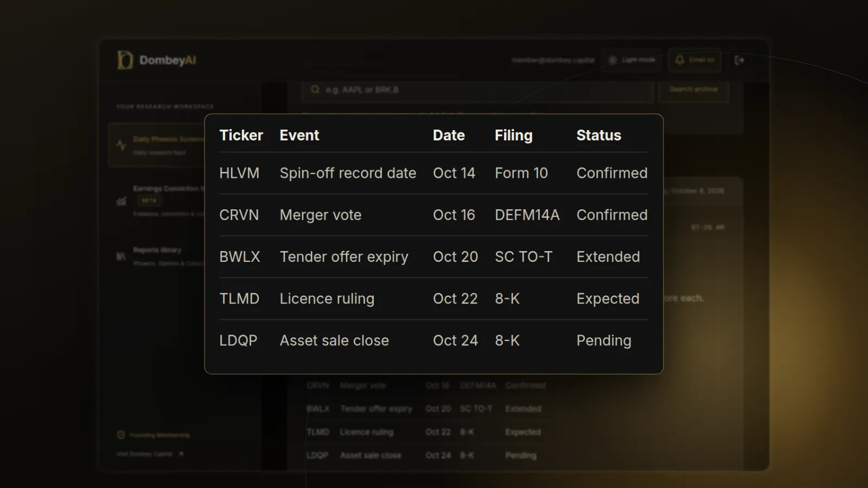Image resolution: width=868 pixels, height=488 pixels.
Task: Click the Extended status cell
Action: pos(608,256)
